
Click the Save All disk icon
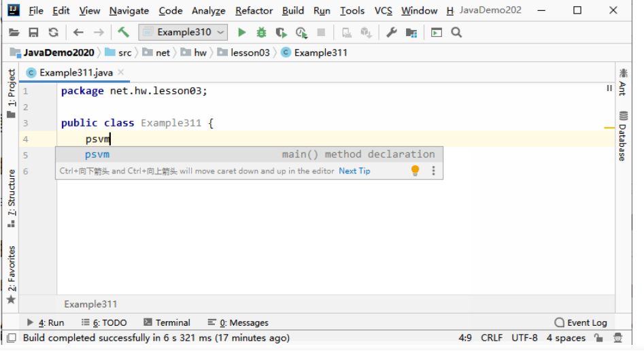pyautogui.click(x=33, y=32)
